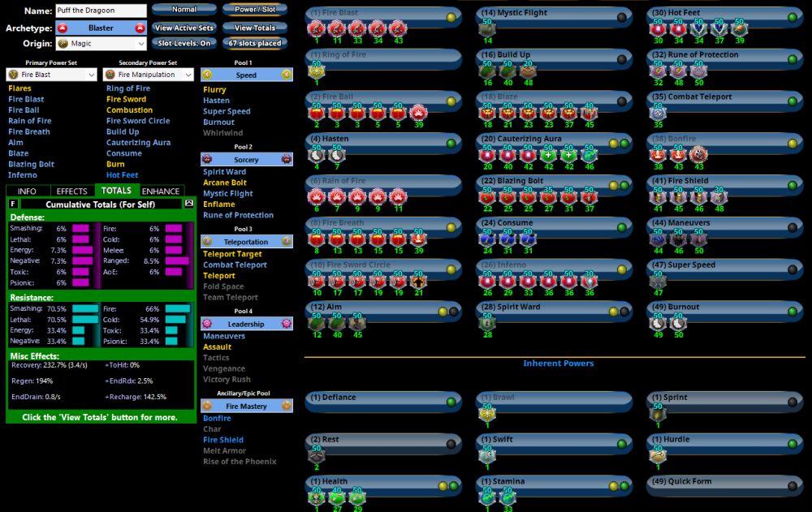Click the float window icon in Totals panel
Image resolution: width=812 pixels, height=512 pixels.
click(x=189, y=204)
